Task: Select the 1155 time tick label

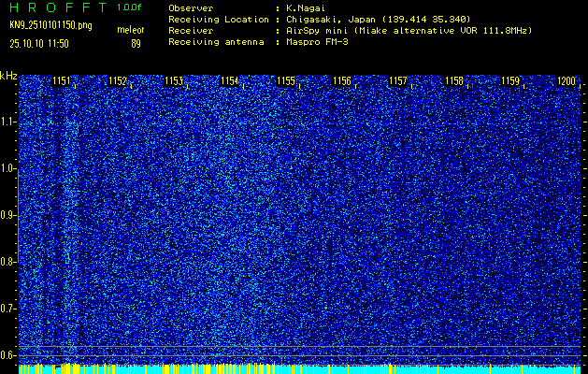Action: point(286,81)
